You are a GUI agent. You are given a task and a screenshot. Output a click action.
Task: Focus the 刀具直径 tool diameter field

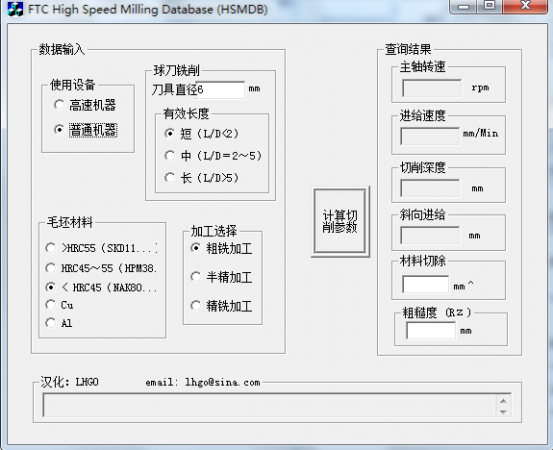tap(220, 90)
